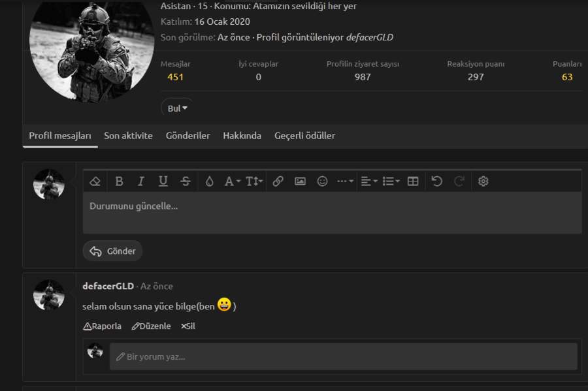Click the join date '16 Ocak 2020'
This screenshot has height=391, width=588.
pos(222,22)
